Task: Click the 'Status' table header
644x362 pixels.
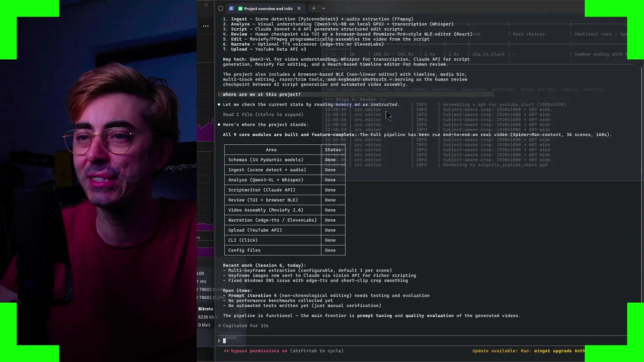Action: tap(333, 150)
